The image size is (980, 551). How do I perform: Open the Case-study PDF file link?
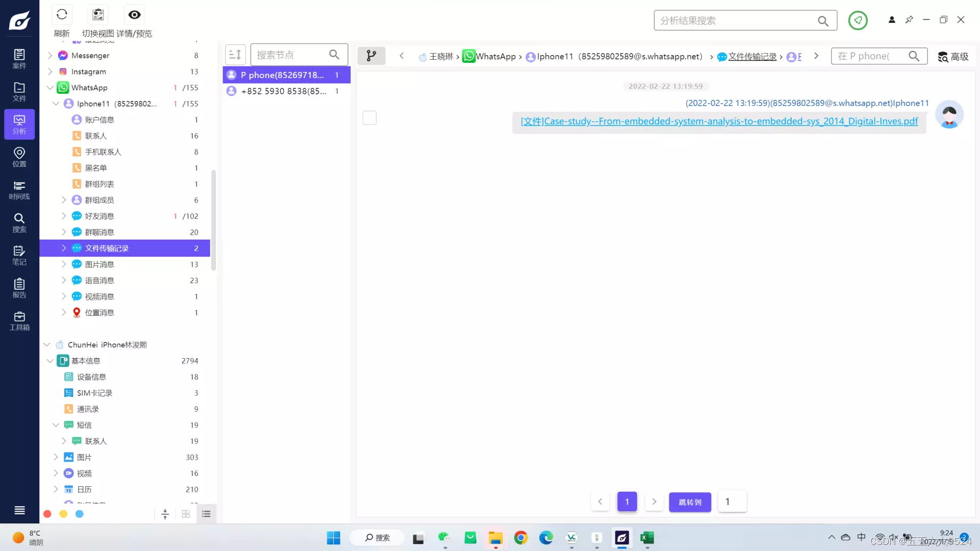pyautogui.click(x=719, y=121)
